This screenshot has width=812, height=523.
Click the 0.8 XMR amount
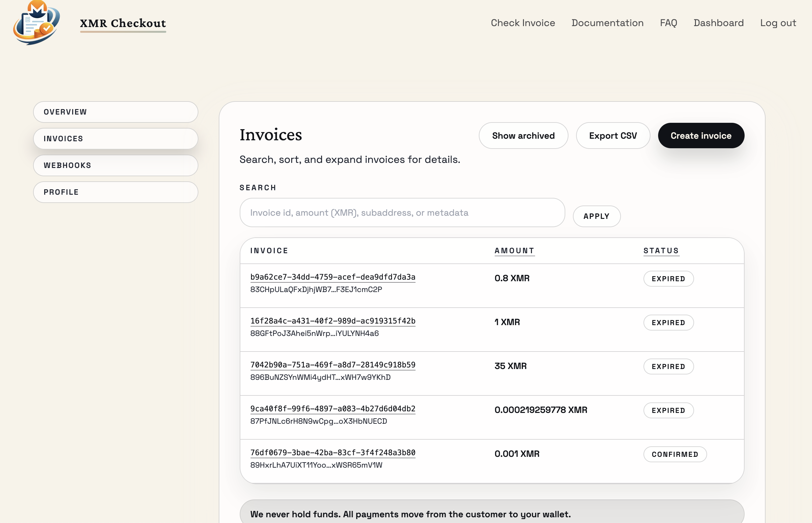pyautogui.click(x=512, y=278)
